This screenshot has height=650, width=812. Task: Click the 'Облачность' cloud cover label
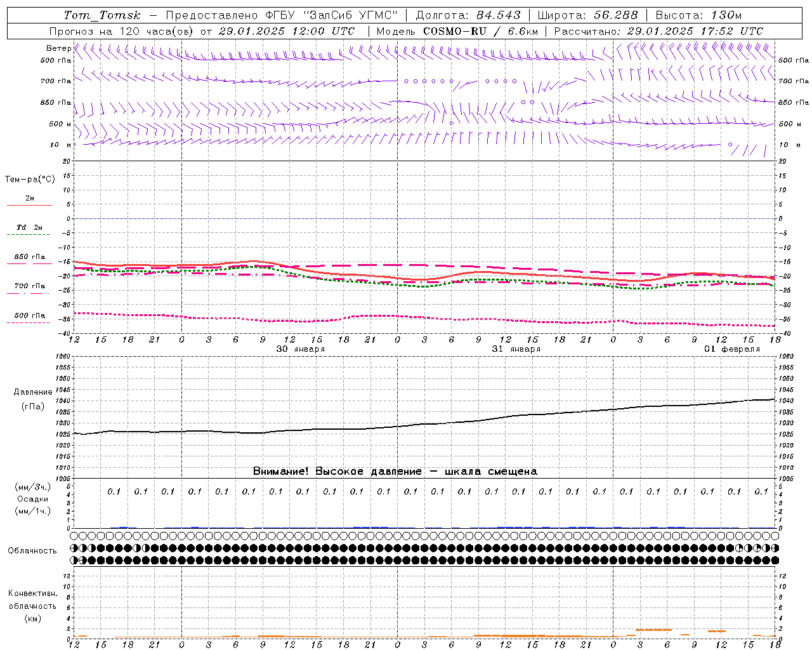pyautogui.click(x=32, y=551)
